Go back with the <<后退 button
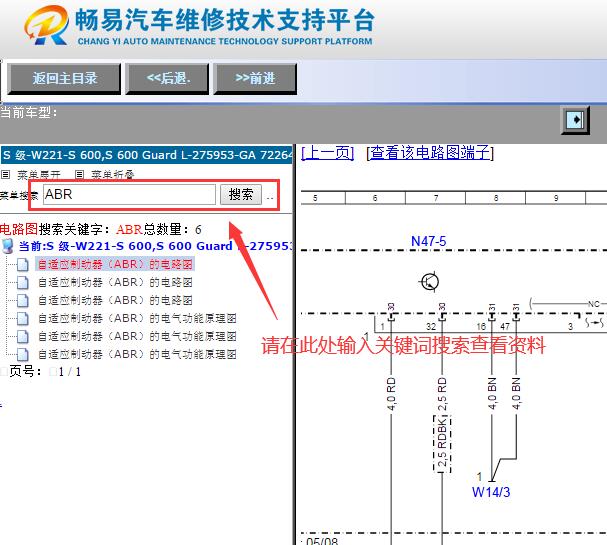Viewport: 607px width, 545px height. (167, 79)
